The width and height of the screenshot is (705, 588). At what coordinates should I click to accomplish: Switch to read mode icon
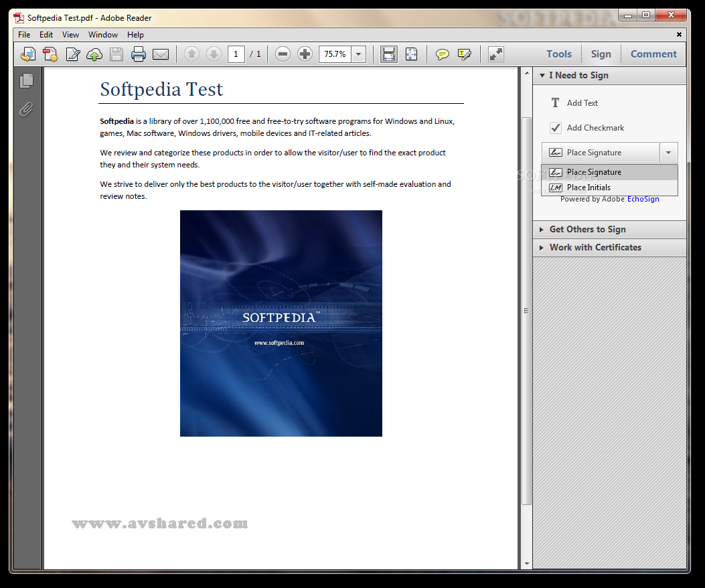tap(496, 54)
